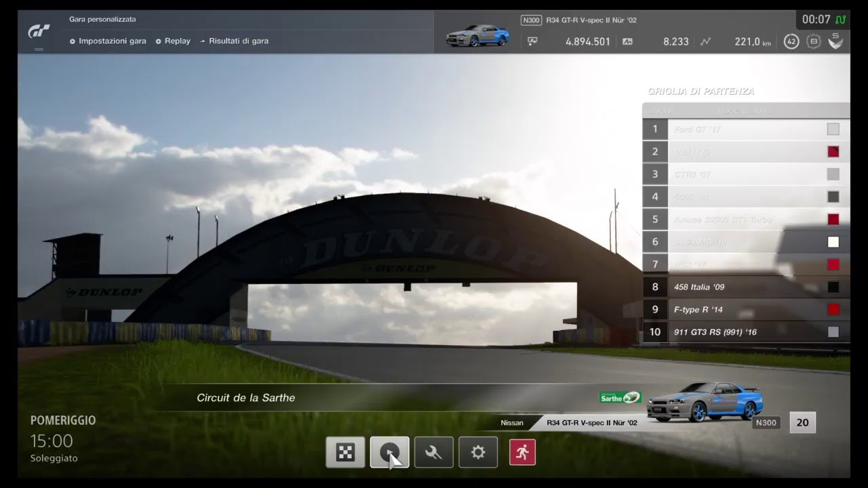This screenshot has height=488, width=868.
Task: Click the POMERIGGIO time of day label
Action: pyautogui.click(x=63, y=420)
